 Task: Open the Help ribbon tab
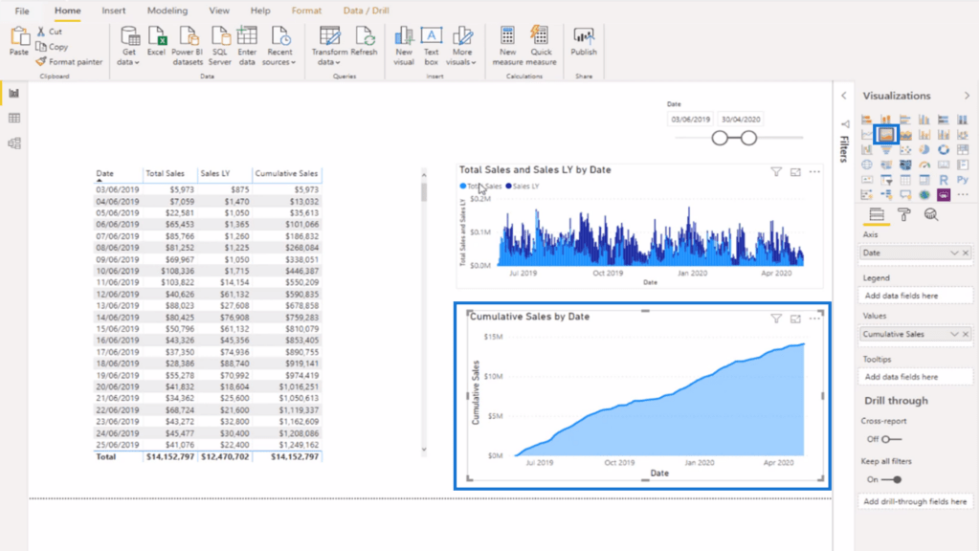click(x=260, y=11)
